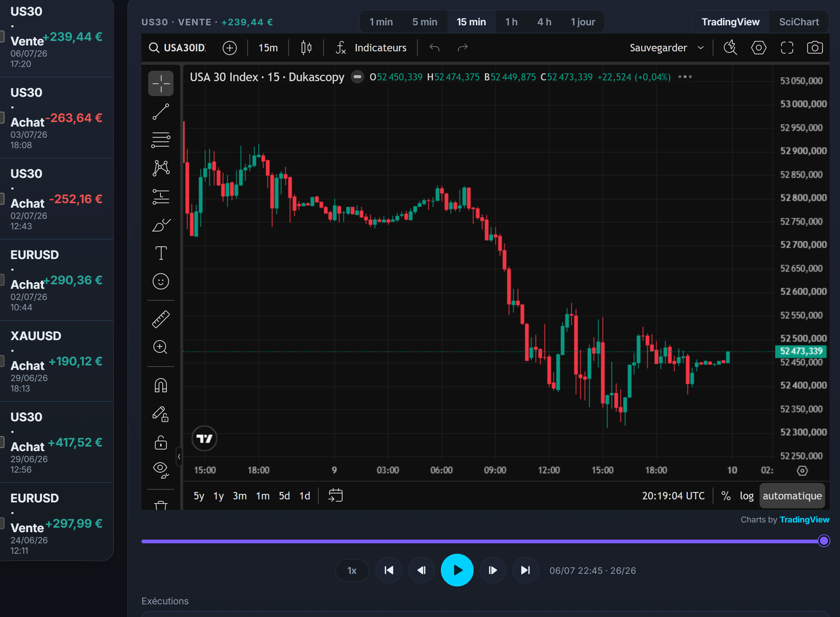Set date range to 1d

click(x=305, y=496)
